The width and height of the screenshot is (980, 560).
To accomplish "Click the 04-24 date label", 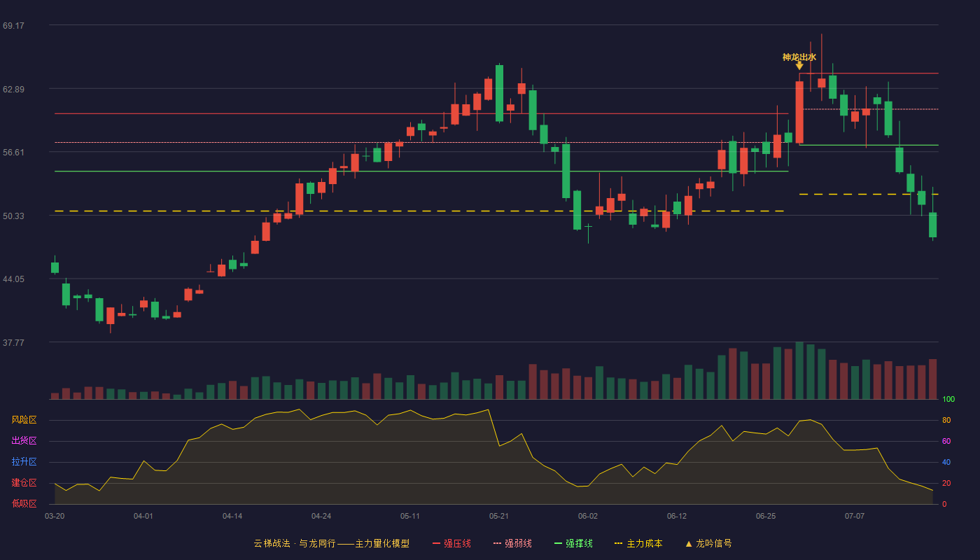I will point(321,516).
